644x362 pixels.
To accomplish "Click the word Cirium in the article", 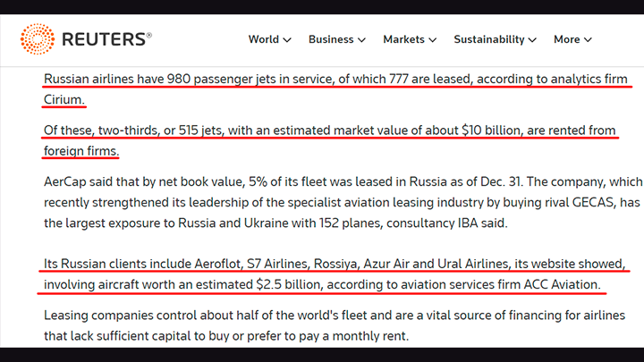I will point(63,97).
